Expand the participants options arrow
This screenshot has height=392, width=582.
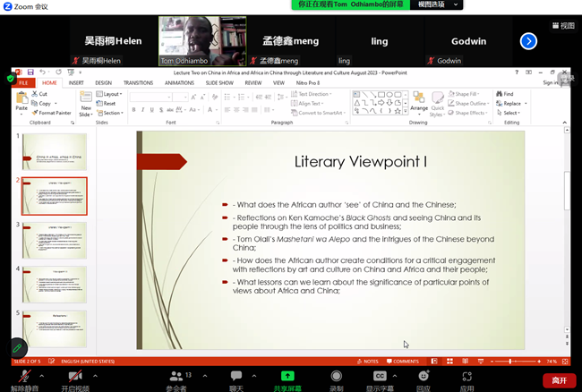[204, 376]
